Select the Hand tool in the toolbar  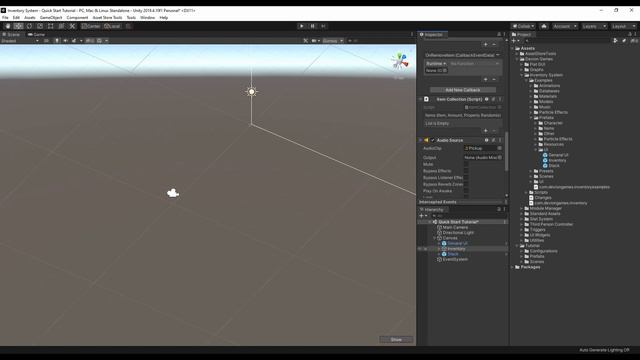tap(8, 26)
